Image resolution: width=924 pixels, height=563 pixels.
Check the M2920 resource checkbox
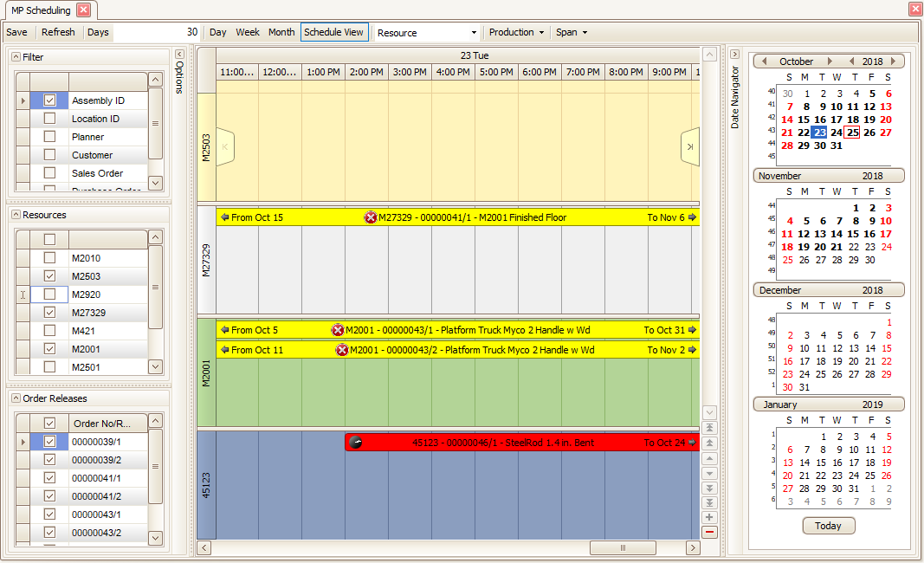[x=49, y=294]
